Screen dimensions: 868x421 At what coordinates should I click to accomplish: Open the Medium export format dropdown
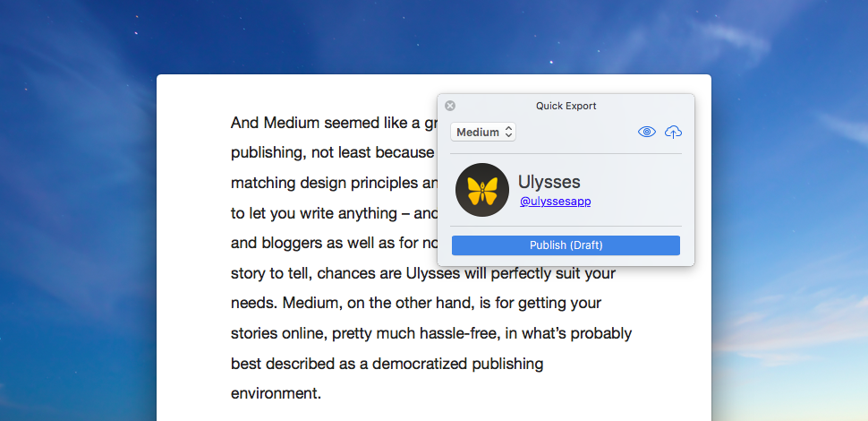pyautogui.click(x=483, y=133)
